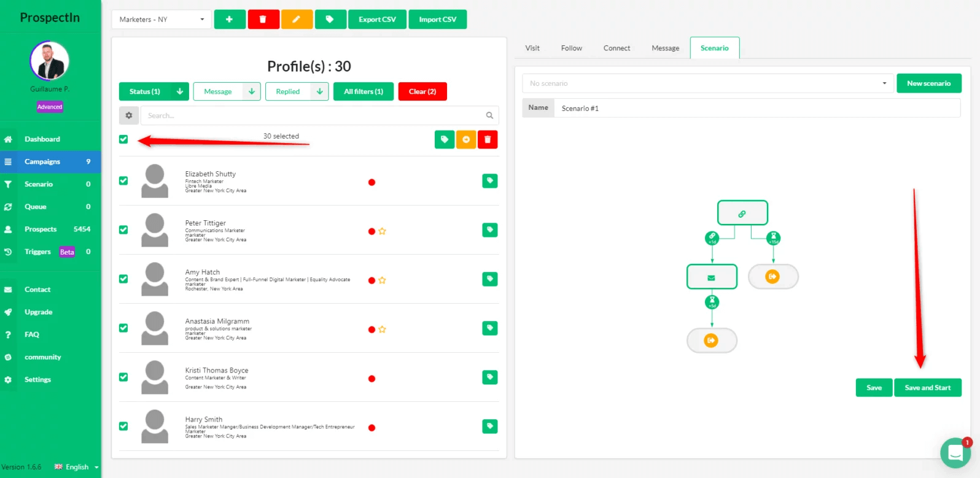Uncheck the select all profiles checkbox
Screen dimensions: 980x478
pos(123,139)
